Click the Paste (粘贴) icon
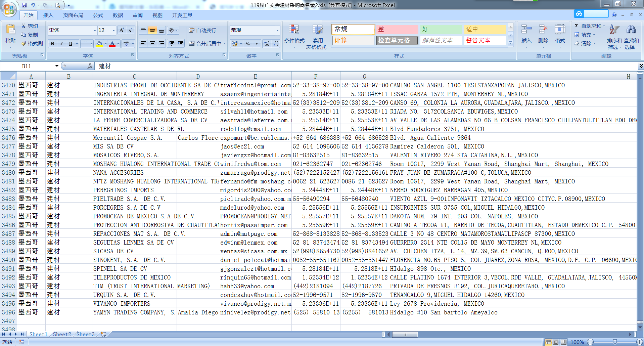Viewport: 644px width, 346px height. [x=10, y=30]
